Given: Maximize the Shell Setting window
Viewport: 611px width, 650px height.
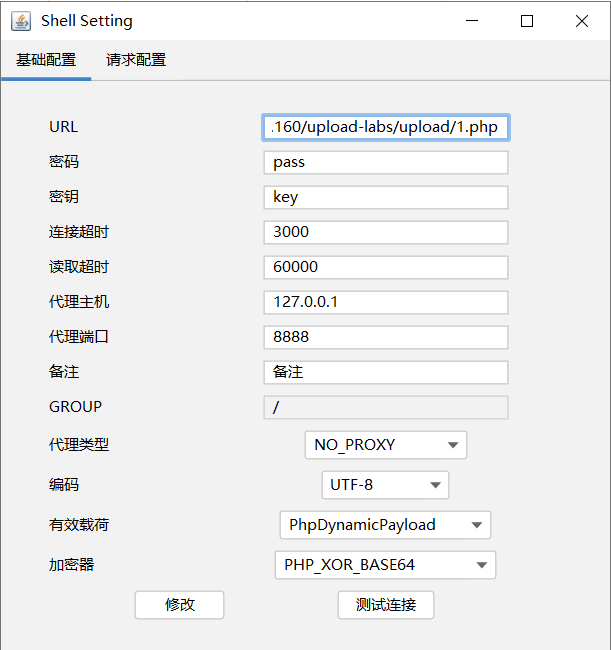Looking at the screenshot, I should tap(527, 21).
